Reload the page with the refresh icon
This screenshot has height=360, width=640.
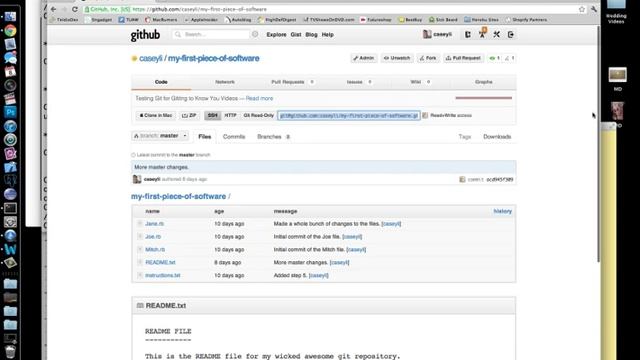[75, 9]
